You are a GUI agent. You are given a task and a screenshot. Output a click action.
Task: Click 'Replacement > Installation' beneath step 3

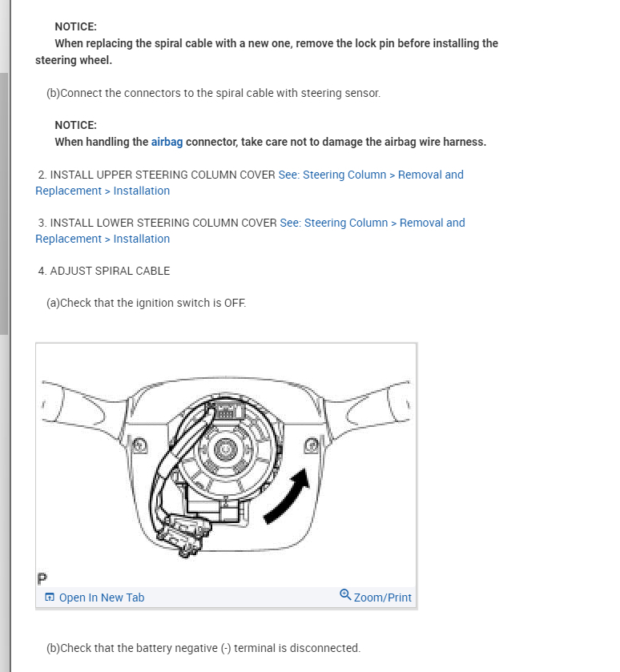[103, 239]
